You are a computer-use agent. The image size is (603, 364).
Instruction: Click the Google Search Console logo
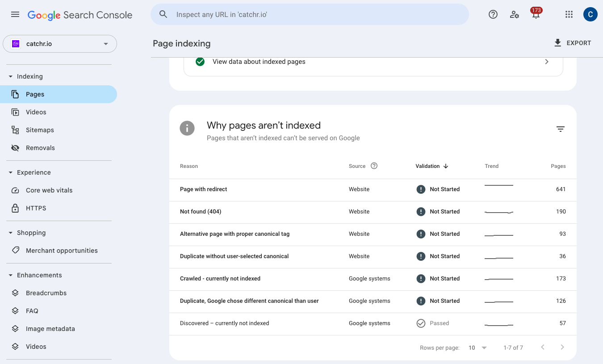point(80,15)
